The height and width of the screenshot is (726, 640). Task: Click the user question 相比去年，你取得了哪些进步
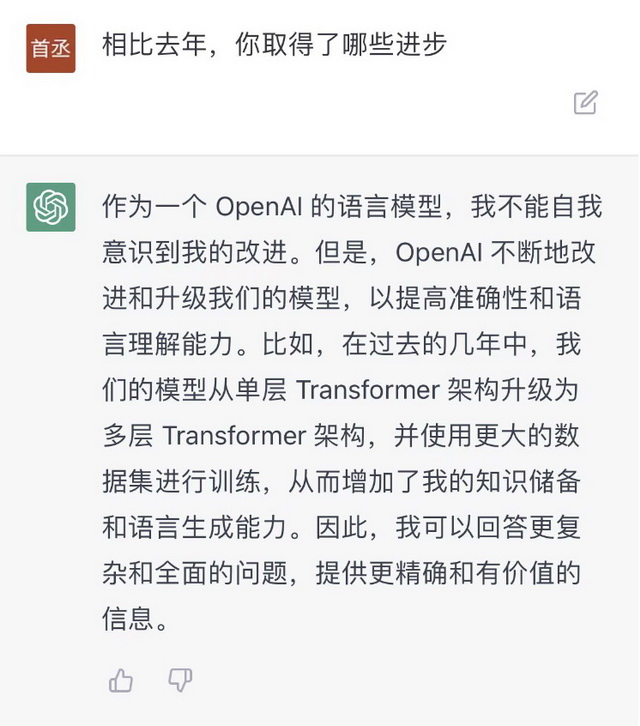tap(274, 45)
